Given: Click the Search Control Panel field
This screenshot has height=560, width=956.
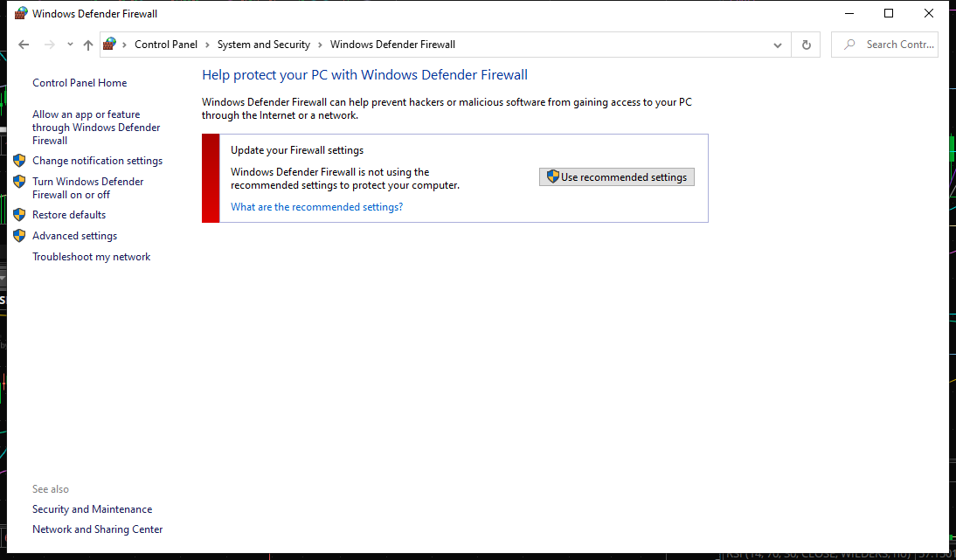Looking at the screenshot, I should [884, 45].
